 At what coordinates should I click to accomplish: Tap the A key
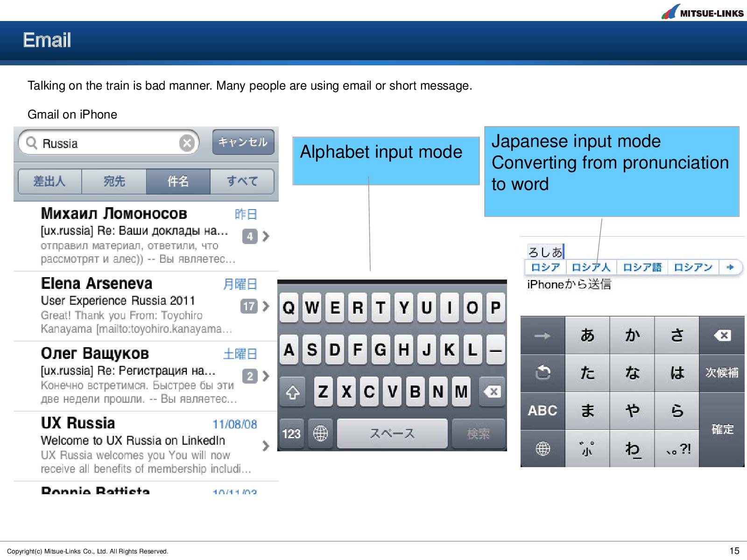(289, 350)
